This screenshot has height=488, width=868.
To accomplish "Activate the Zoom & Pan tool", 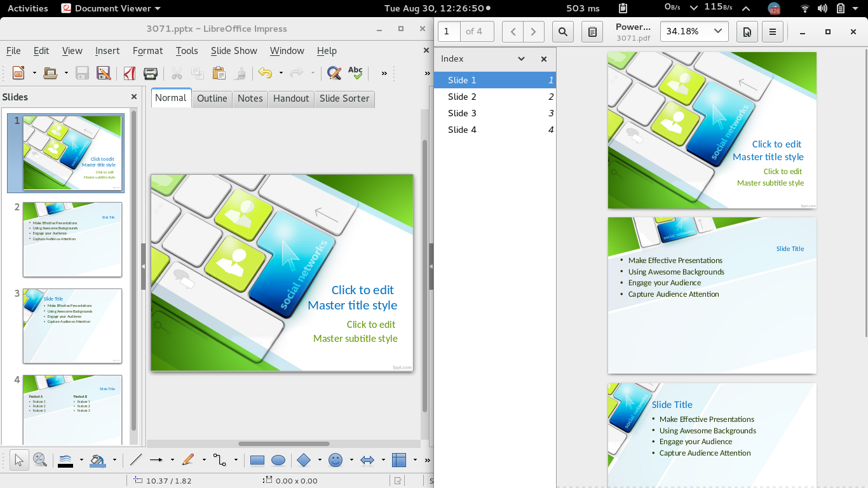I will 39,459.
